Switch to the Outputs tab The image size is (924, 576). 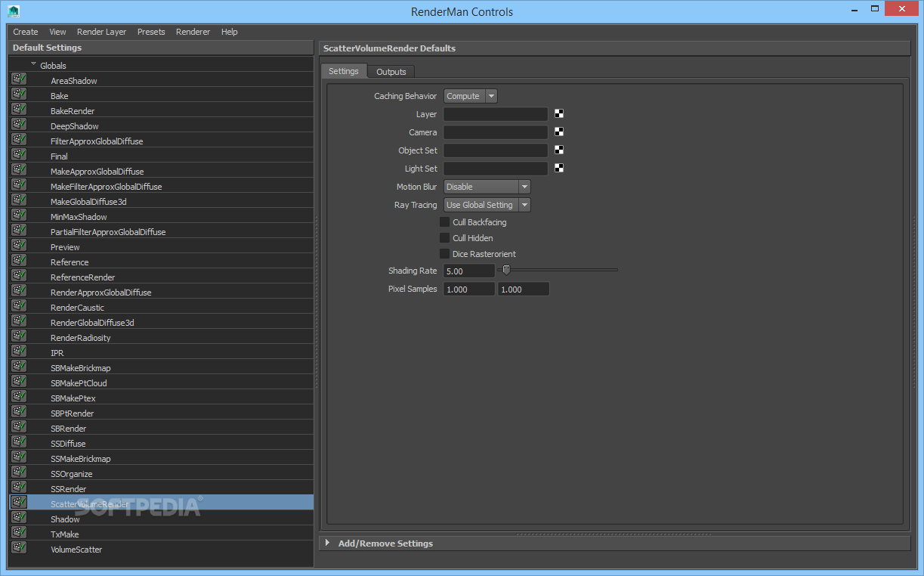point(391,72)
